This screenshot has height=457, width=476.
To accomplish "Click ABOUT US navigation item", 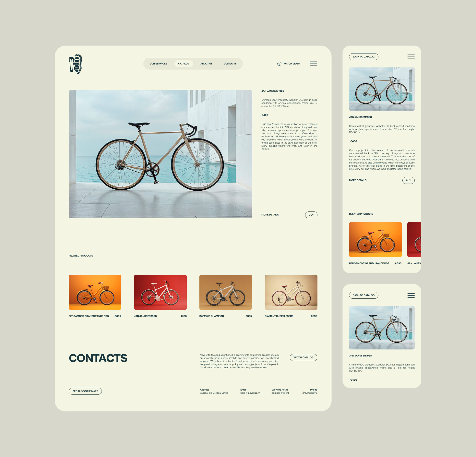I will pos(206,64).
